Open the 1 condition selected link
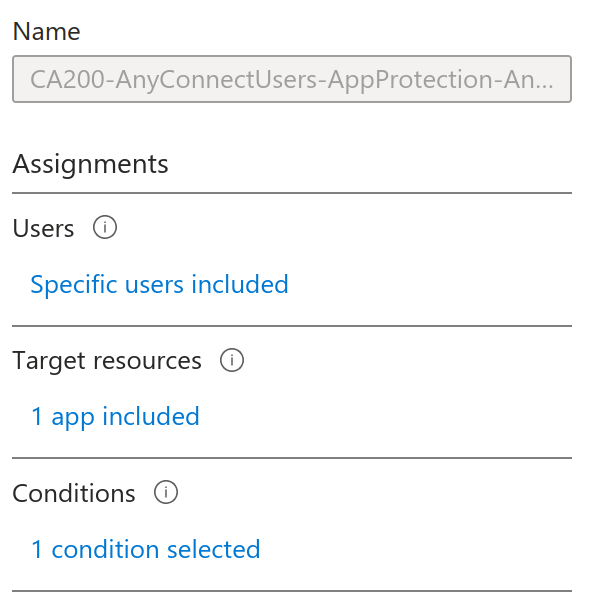The height and width of the screenshot is (601, 594). pos(146,549)
